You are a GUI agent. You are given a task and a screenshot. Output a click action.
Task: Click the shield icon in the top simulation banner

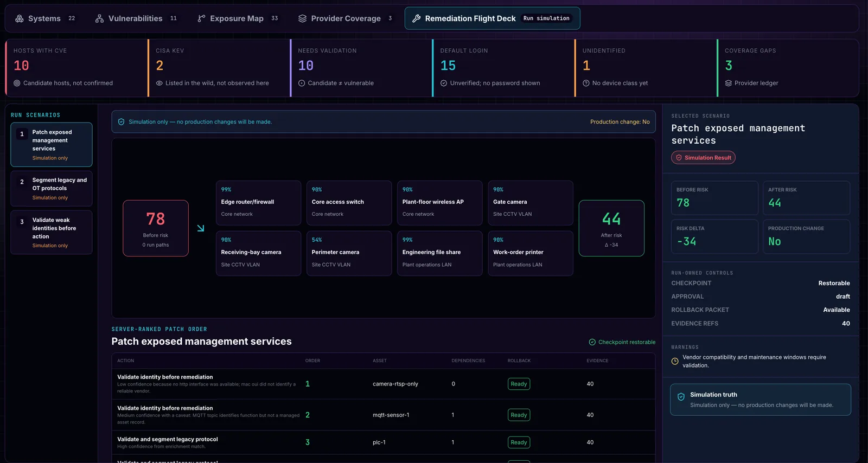click(122, 122)
